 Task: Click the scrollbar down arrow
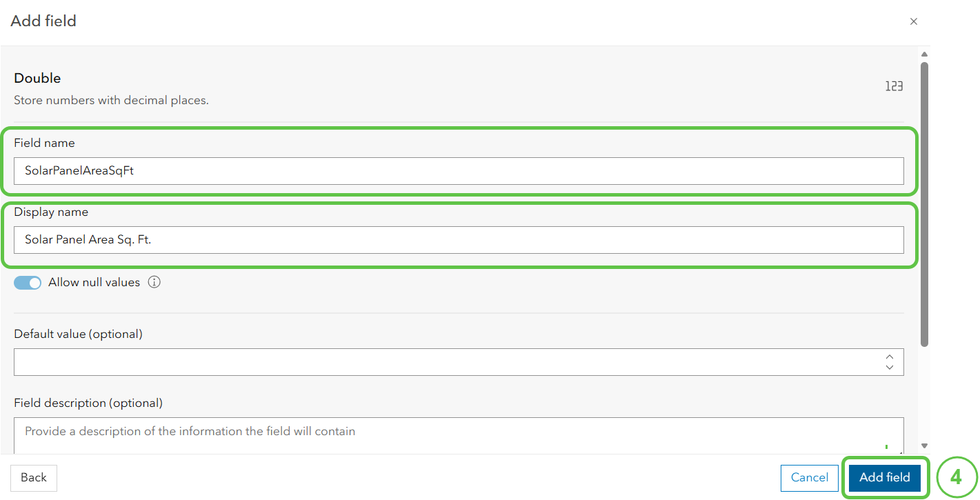[925, 446]
